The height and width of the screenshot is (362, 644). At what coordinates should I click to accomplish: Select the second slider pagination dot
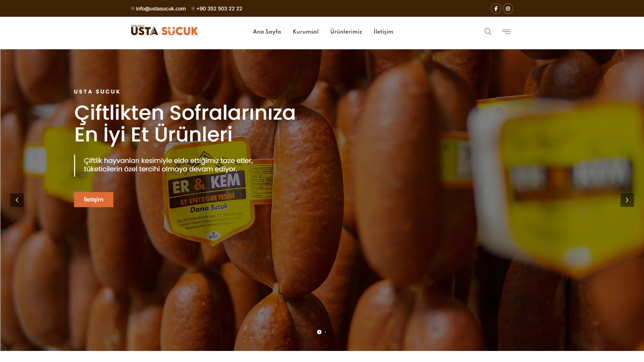326,332
